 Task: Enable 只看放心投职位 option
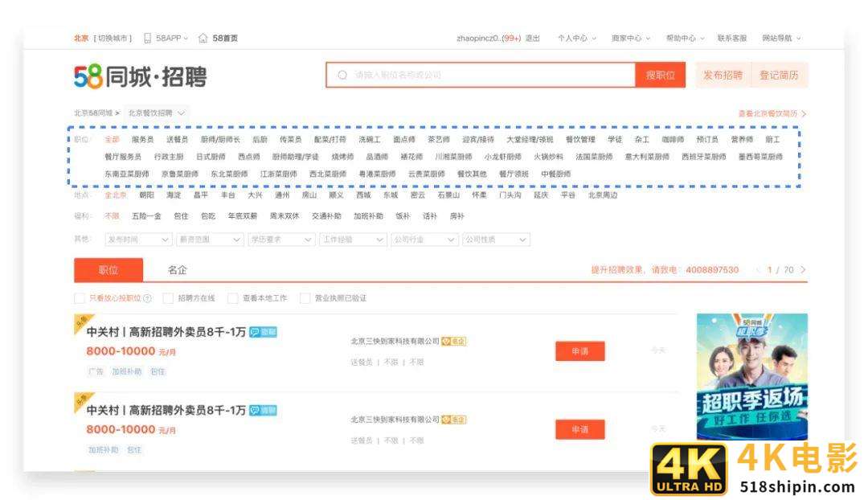80,298
